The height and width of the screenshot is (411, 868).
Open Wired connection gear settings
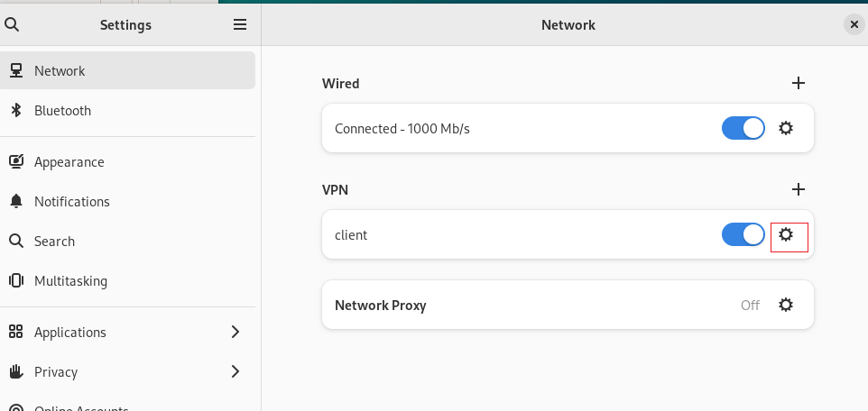(786, 128)
